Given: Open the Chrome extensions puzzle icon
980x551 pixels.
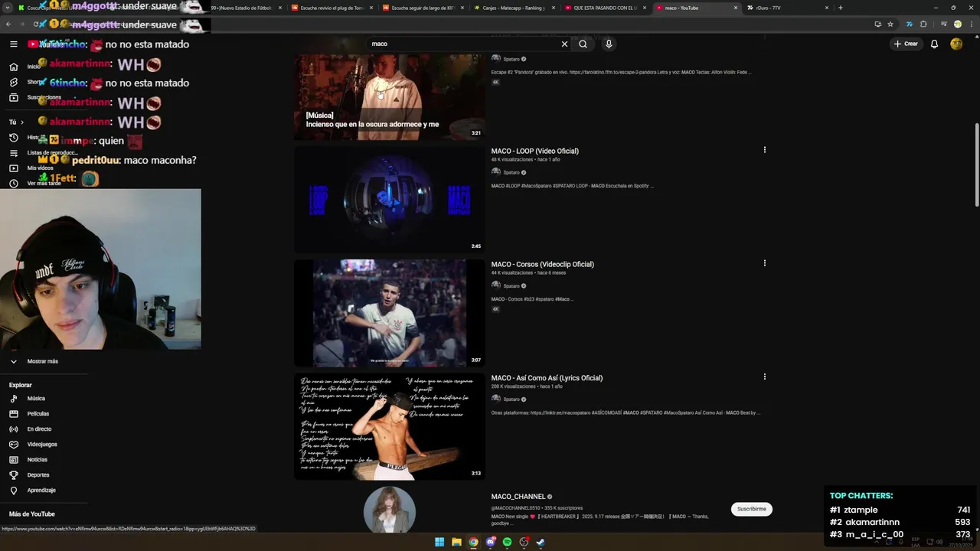Looking at the screenshot, I should point(923,24).
